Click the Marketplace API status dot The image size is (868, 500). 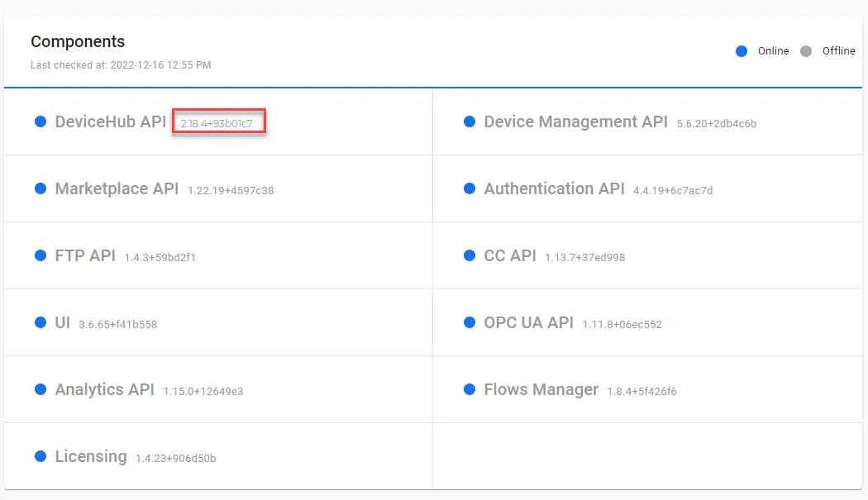41,188
